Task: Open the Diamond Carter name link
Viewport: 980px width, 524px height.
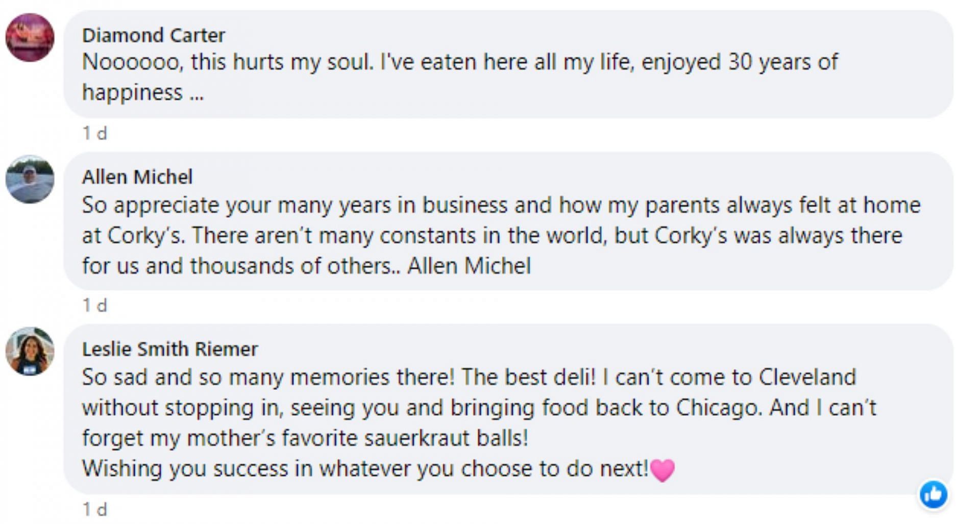Action: [x=153, y=35]
